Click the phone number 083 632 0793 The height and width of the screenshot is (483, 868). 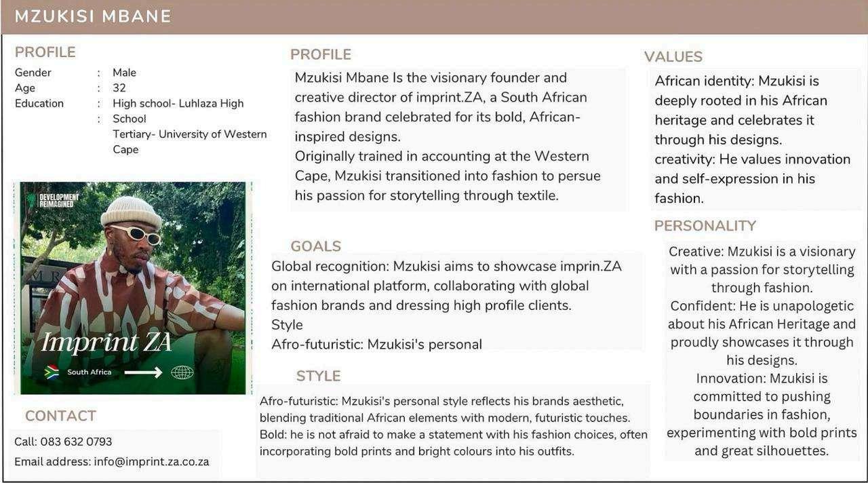(76, 442)
